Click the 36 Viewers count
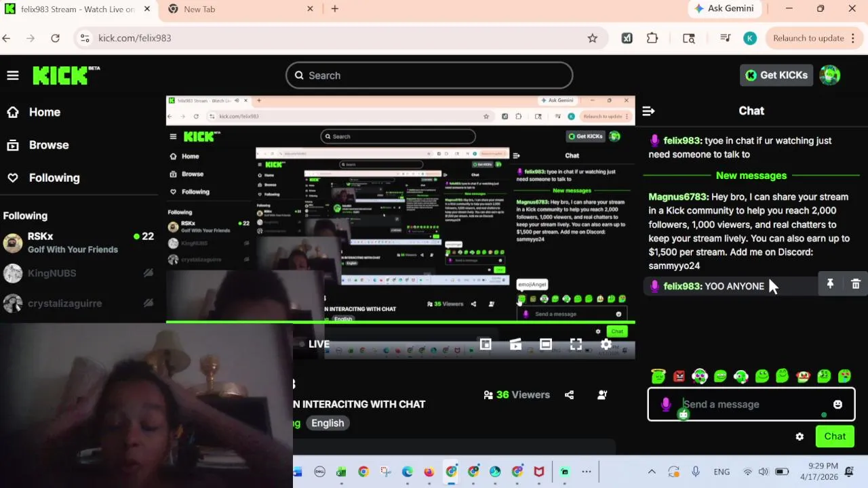The width and height of the screenshot is (868, 488). (523, 394)
